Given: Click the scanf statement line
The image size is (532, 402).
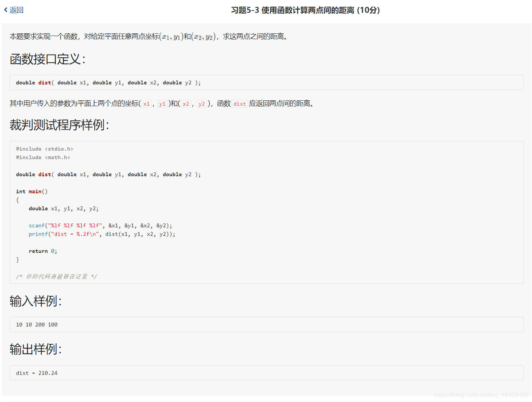Looking at the screenshot, I should [100, 225].
